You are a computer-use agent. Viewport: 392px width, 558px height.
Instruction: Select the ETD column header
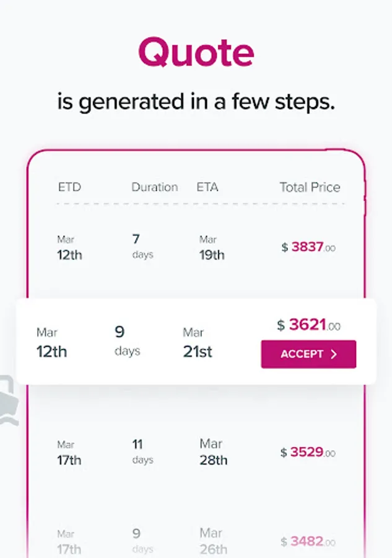pyautogui.click(x=69, y=187)
